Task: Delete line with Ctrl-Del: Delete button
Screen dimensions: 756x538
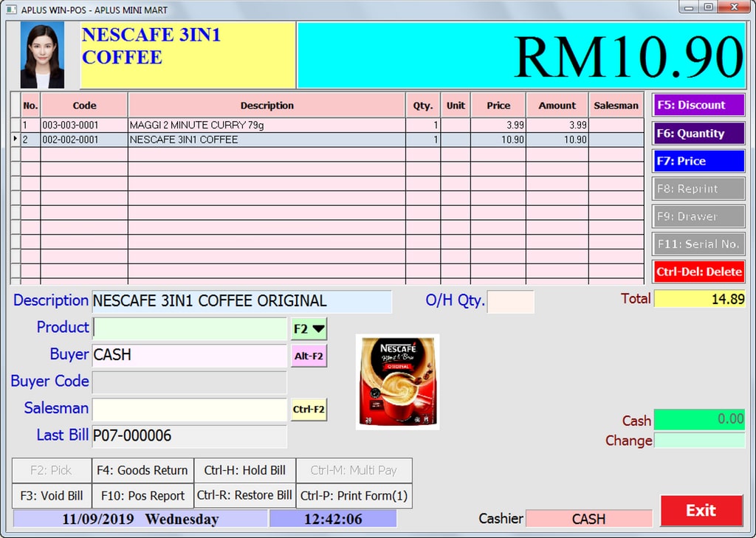Action: click(698, 272)
